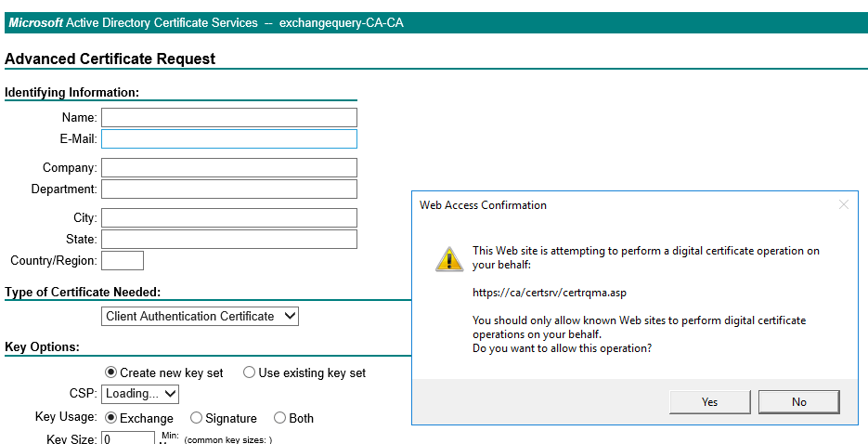Click the Identifying Information heading
Screen dimensions: 868x444
(71, 93)
